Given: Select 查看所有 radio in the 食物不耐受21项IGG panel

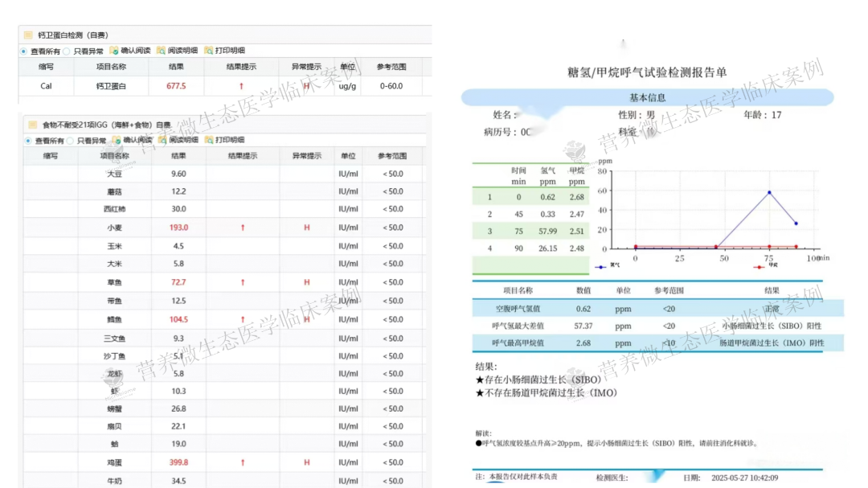Looking at the screenshot, I should point(29,140).
